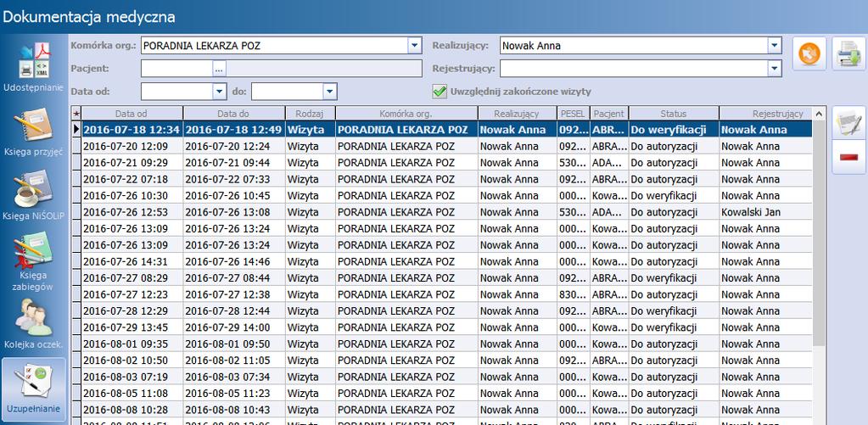The height and width of the screenshot is (425, 868).
Task: Open Księga przyjęć in the sidebar
Action: point(34,131)
